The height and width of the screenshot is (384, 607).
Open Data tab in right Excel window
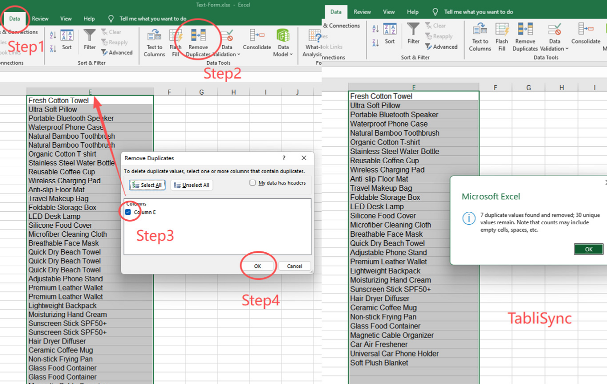click(336, 12)
